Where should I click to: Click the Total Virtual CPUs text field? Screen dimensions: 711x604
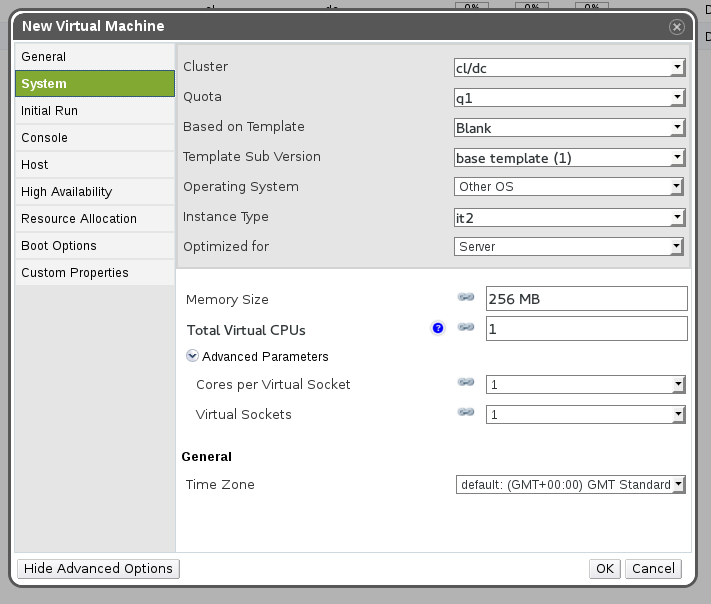tap(586, 329)
